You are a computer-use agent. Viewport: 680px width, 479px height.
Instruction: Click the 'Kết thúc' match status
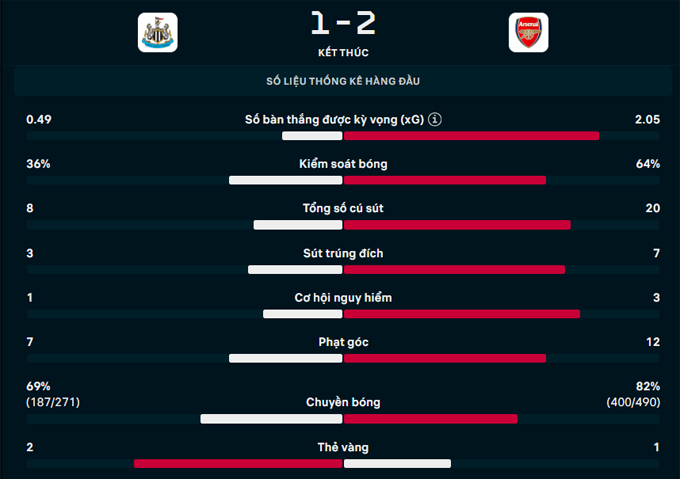tap(343, 52)
